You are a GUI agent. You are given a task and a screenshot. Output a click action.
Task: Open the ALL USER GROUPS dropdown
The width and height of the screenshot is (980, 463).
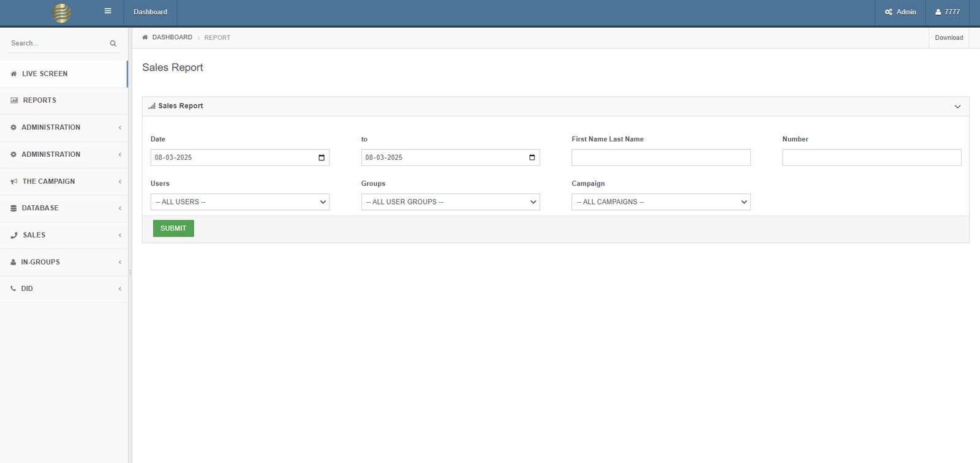click(x=450, y=202)
